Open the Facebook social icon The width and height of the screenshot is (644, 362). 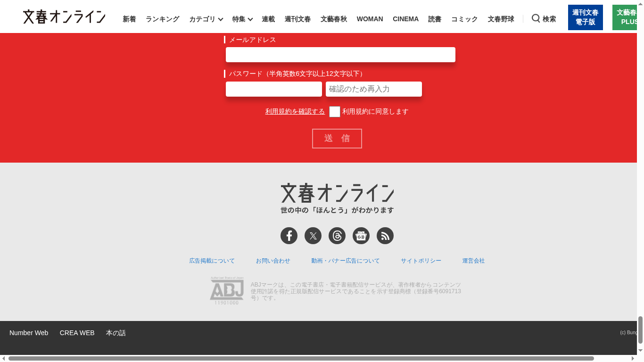click(x=289, y=236)
